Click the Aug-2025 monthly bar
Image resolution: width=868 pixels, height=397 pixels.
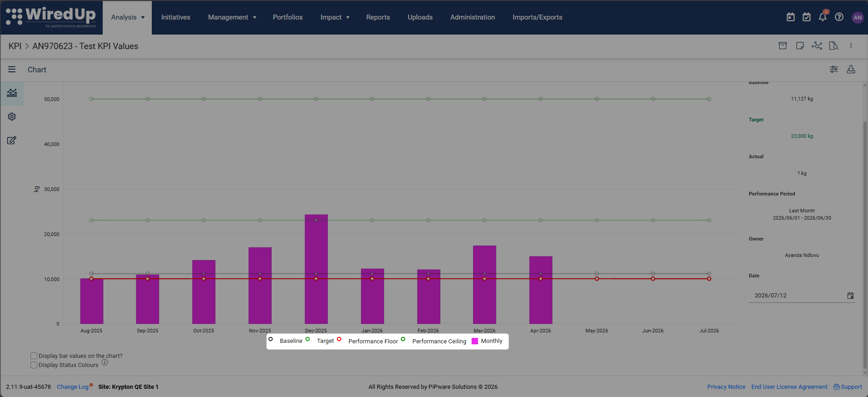pos(92,301)
